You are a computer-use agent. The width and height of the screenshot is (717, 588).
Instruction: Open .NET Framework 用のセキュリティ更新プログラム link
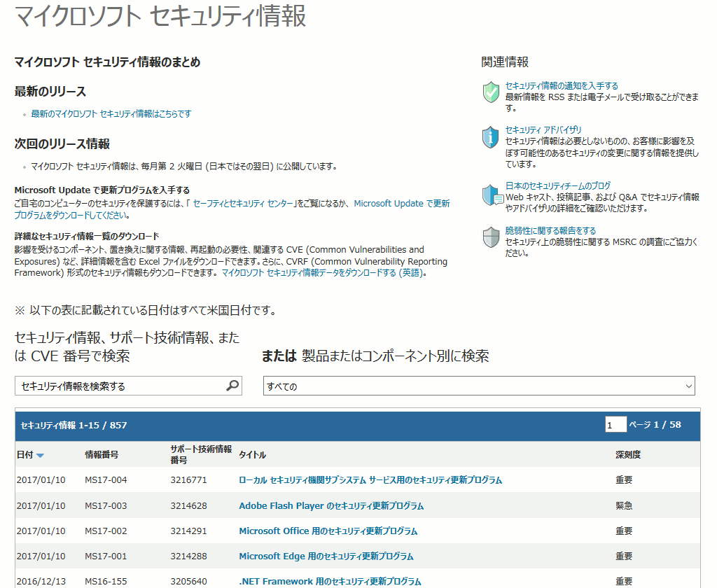pyautogui.click(x=330, y=582)
